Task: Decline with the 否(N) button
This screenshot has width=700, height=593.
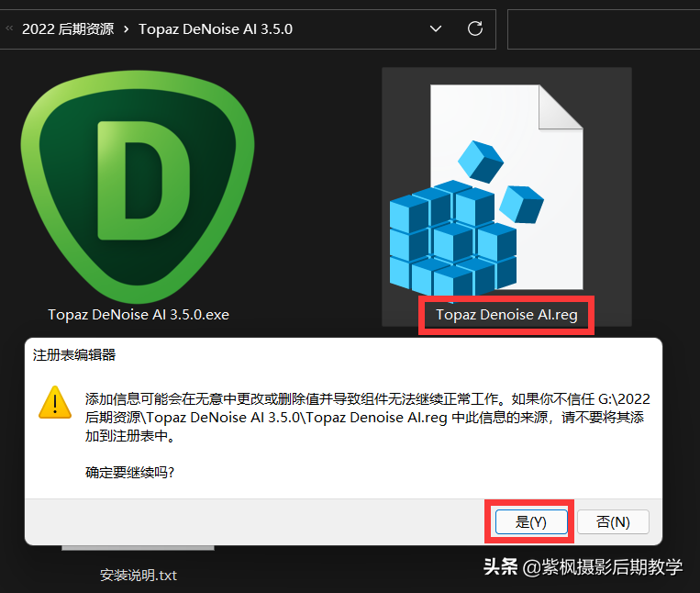Action: point(613,521)
